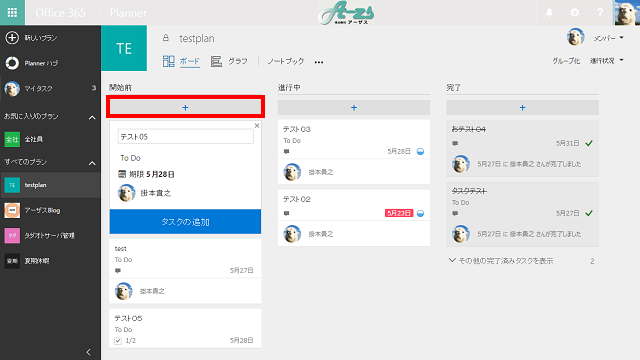Image resolution: width=640 pixels, height=360 pixels.
Task: Click the 新しいプラン label
Action: click(41, 38)
